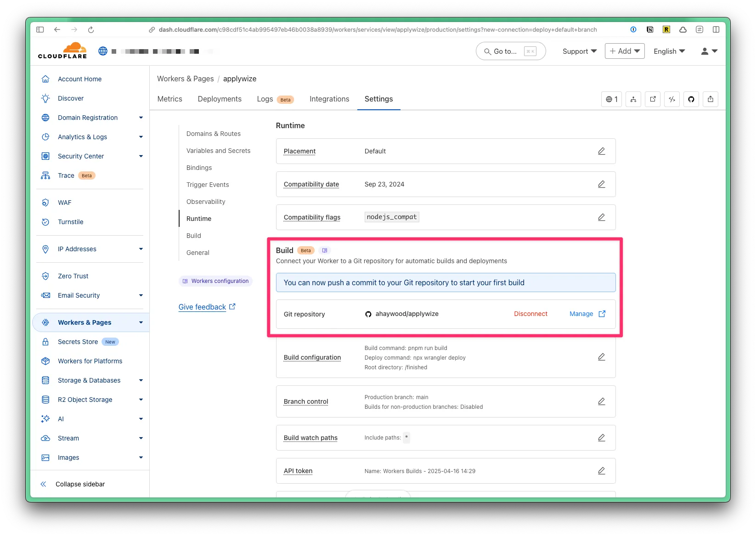Disconnect the ahaywood/applywize Git repository
Image resolution: width=756 pixels, height=536 pixels.
pyautogui.click(x=530, y=314)
